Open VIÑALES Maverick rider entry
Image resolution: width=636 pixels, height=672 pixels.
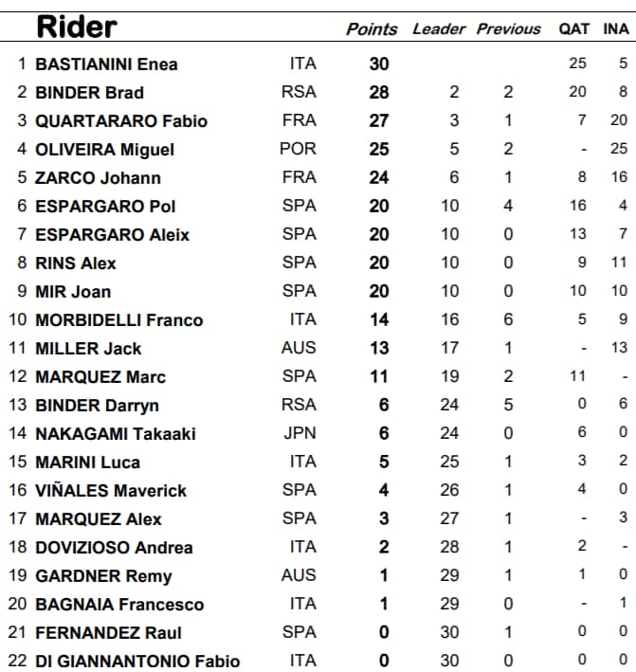tap(111, 491)
